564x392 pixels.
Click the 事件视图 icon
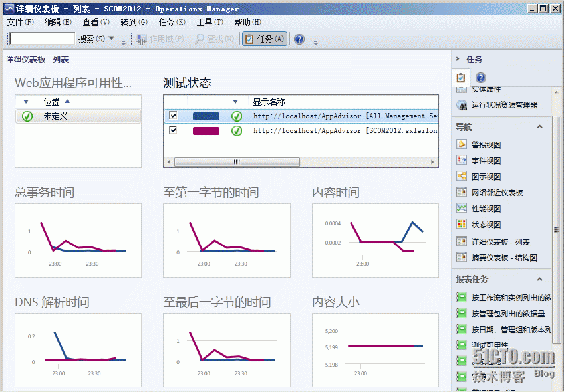tap(461, 160)
